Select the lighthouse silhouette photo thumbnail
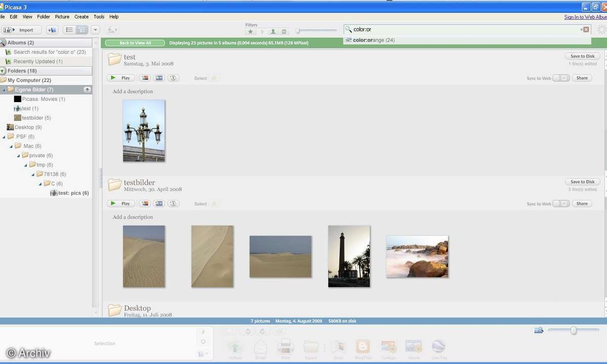Screen dimensions: 607x364 click(x=349, y=256)
